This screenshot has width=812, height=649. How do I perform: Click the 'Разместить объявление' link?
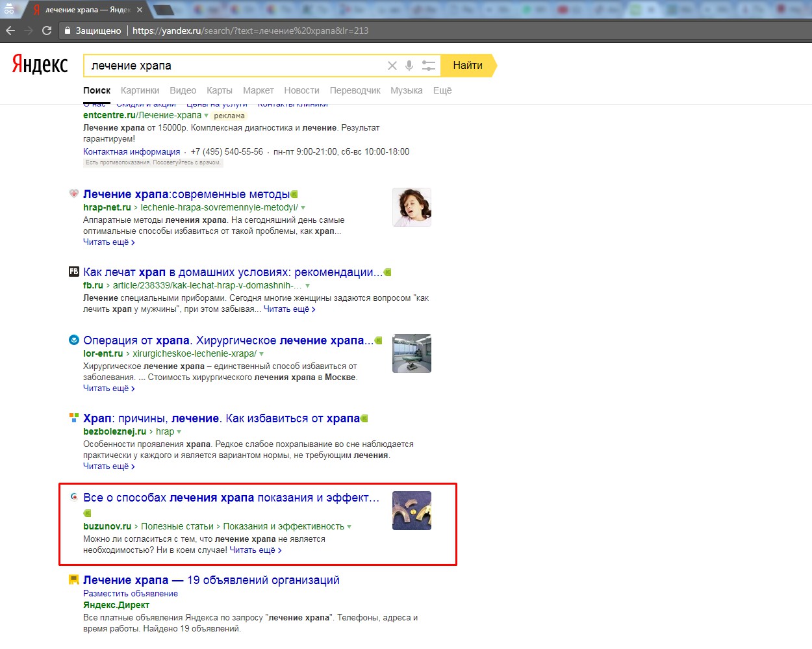click(x=131, y=593)
